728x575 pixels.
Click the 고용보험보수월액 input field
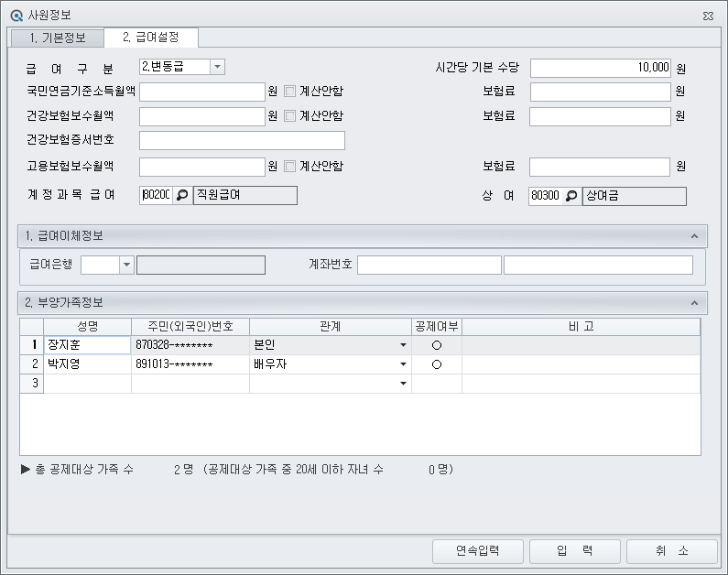202,167
